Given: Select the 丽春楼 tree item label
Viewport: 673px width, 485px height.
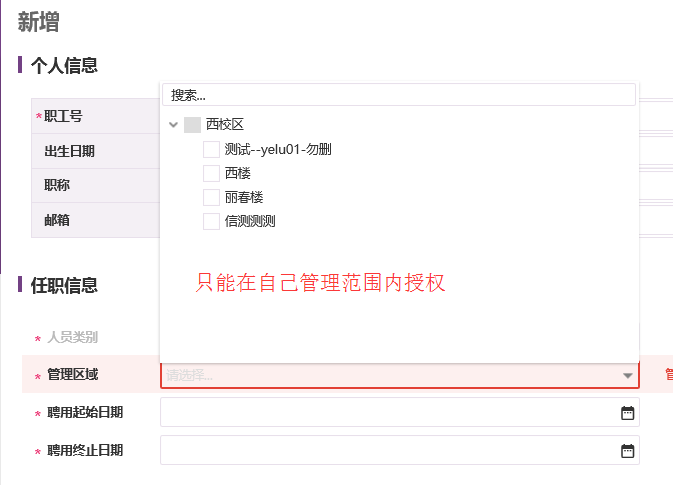Looking at the screenshot, I should (244, 197).
